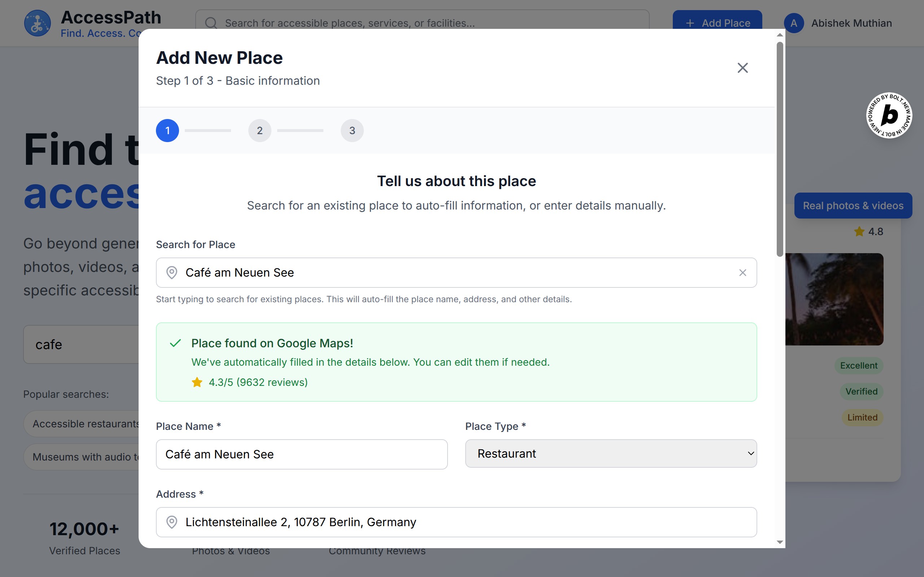Image resolution: width=924 pixels, height=577 pixels.
Task: Click the user avatar letter A
Action: (793, 23)
